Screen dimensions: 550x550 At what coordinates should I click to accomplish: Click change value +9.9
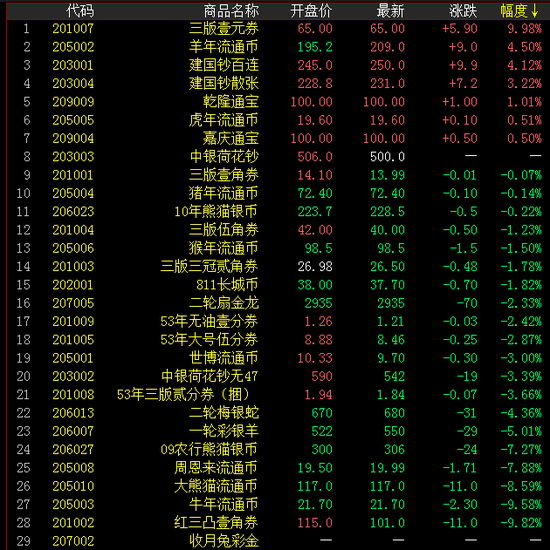tap(463, 65)
